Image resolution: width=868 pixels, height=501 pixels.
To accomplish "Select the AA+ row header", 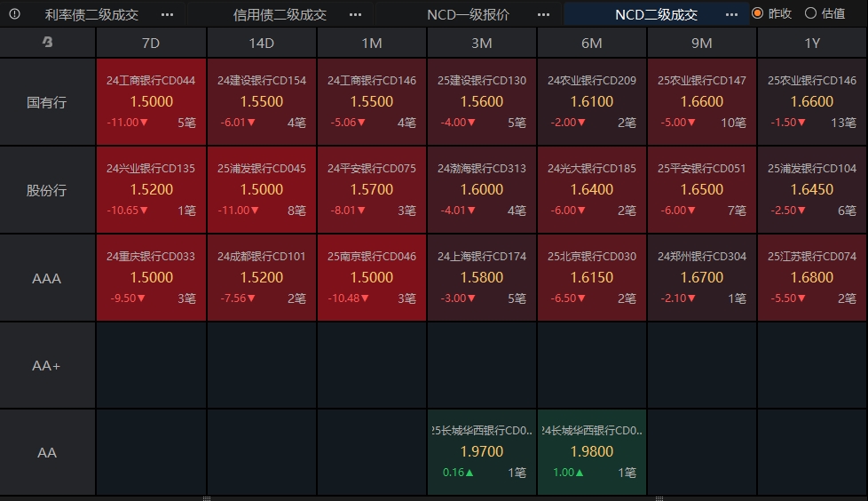I will pos(47,366).
